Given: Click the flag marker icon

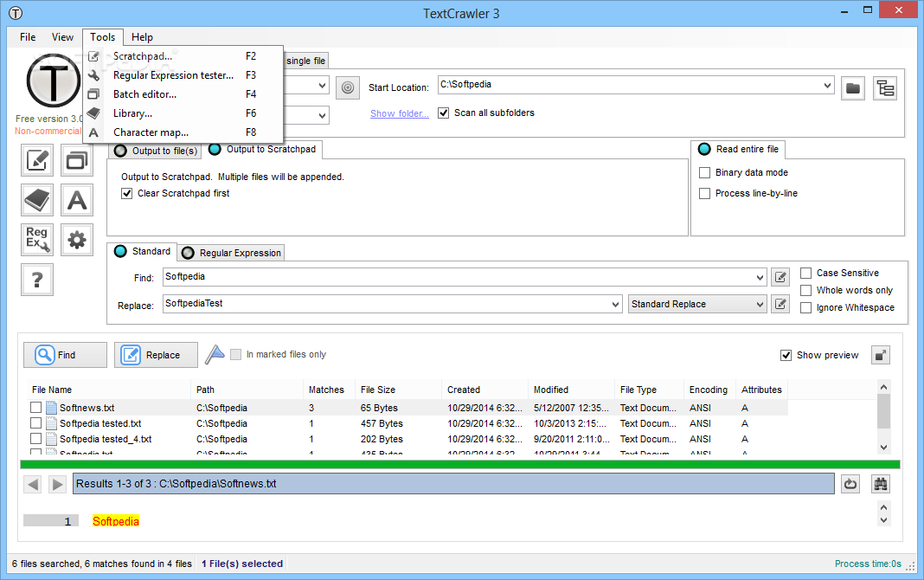Looking at the screenshot, I should (215, 354).
